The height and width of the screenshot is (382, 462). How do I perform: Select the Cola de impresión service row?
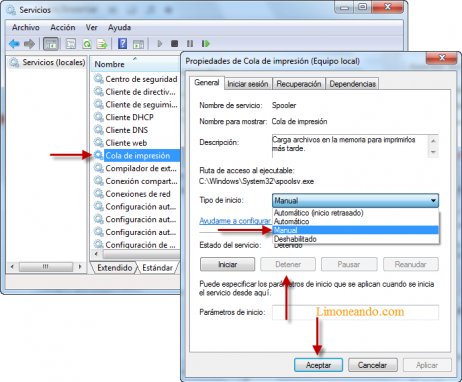point(137,156)
